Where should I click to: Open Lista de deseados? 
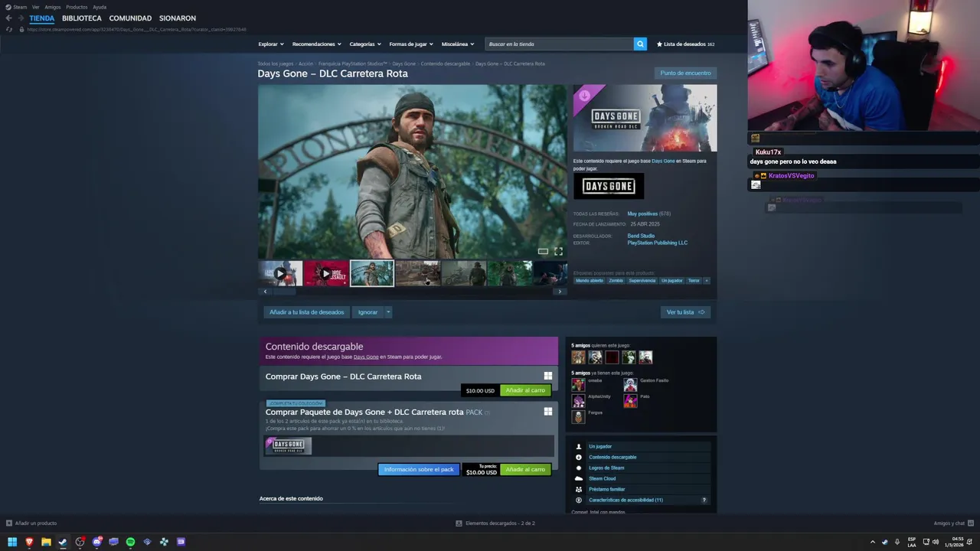[x=686, y=44]
